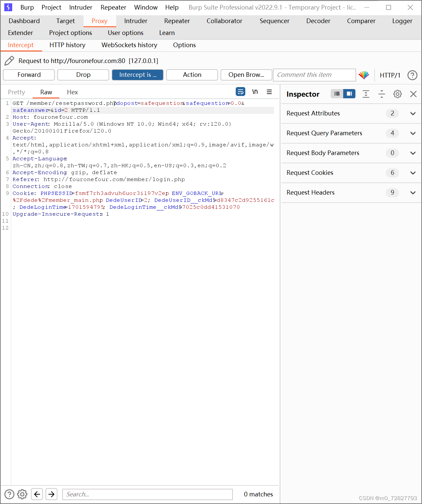The height and width of the screenshot is (504, 422).
Task: Open search settings gear at bottom
Action: click(22, 494)
